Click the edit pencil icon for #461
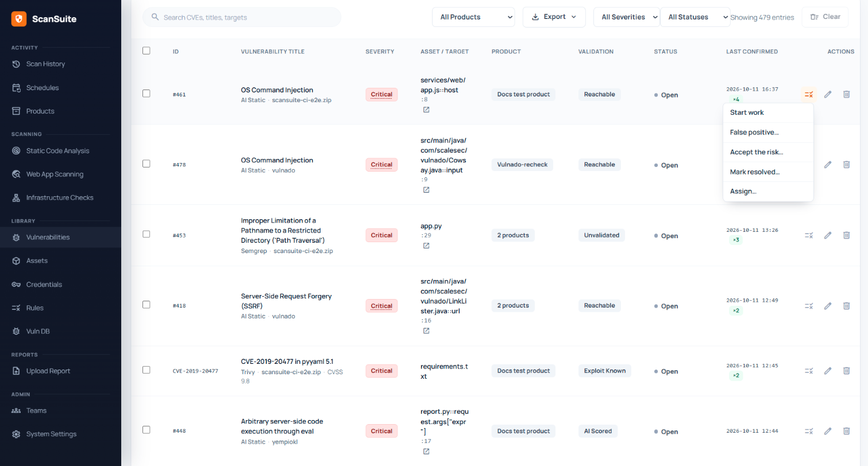Screen dimensions: 868x466 coord(828,94)
